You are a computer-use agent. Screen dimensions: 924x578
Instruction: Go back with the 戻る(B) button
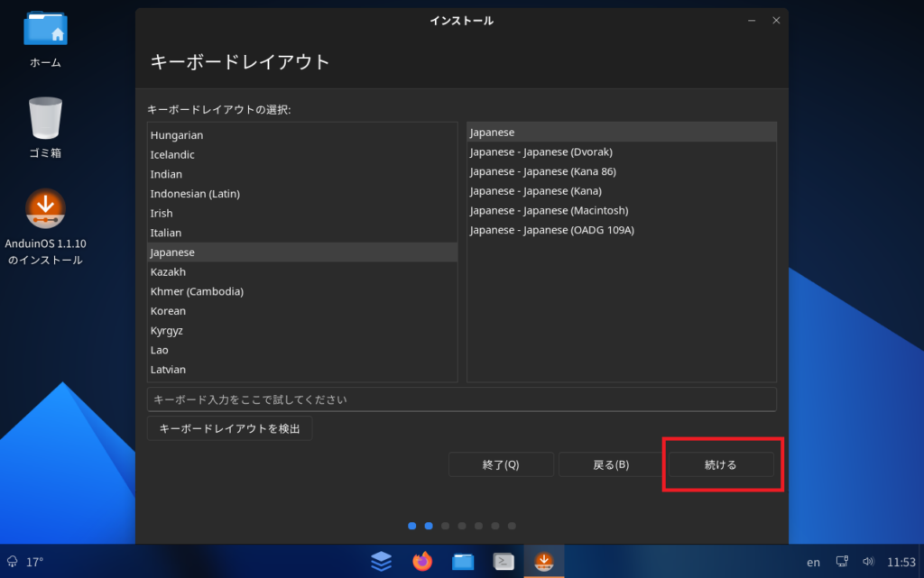click(x=611, y=464)
